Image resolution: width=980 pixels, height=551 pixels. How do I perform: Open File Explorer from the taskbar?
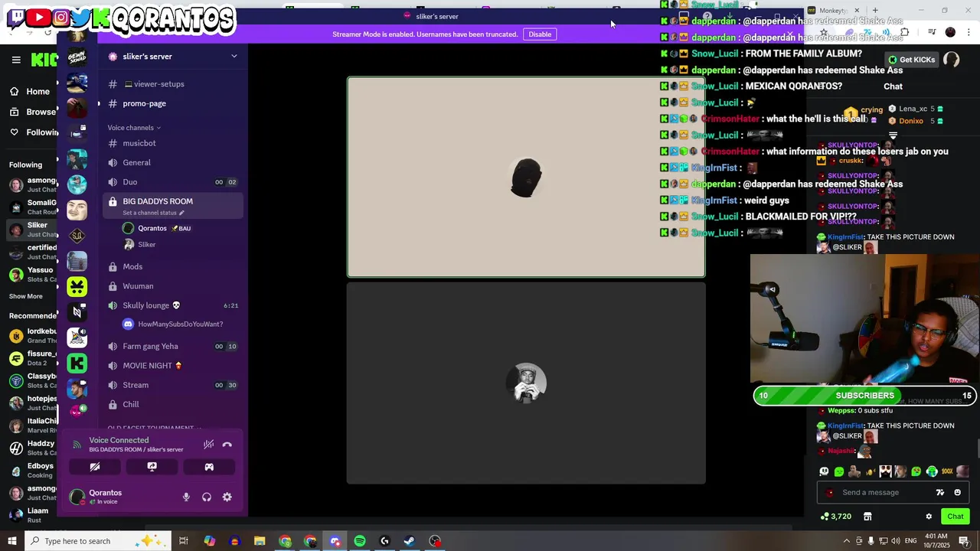coord(260,541)
